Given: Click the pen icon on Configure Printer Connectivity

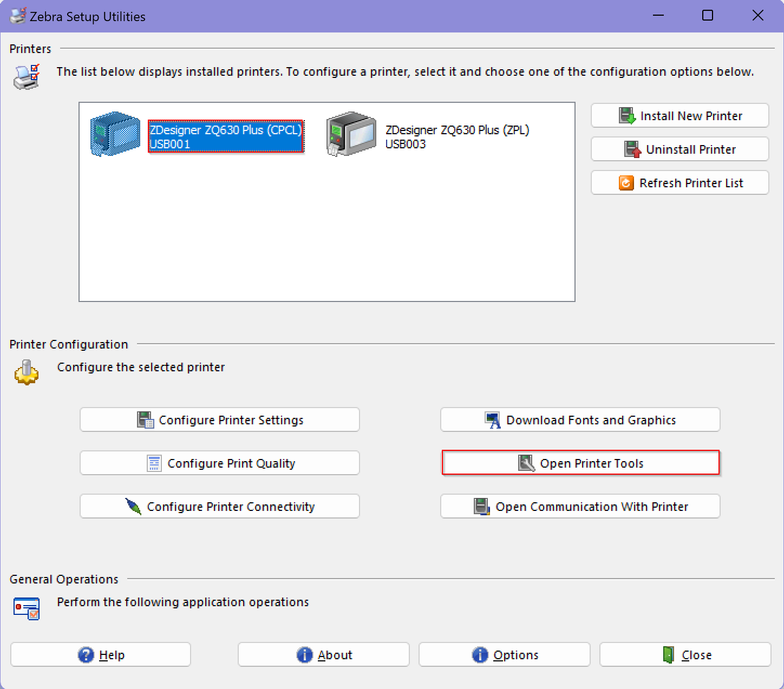Looking at the screenshot, I should 133,506.
